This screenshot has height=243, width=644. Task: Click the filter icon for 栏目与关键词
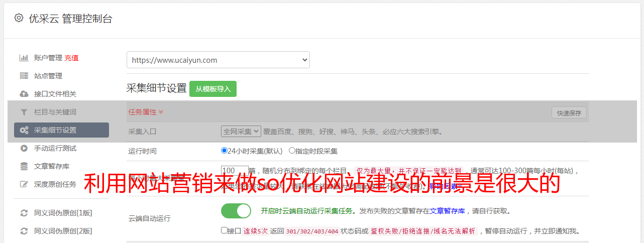point(24,112)
